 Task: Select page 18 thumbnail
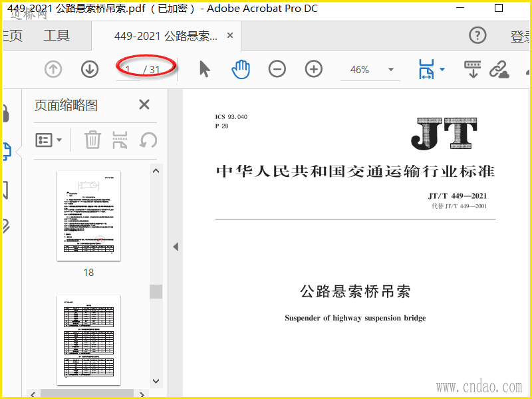88,215
